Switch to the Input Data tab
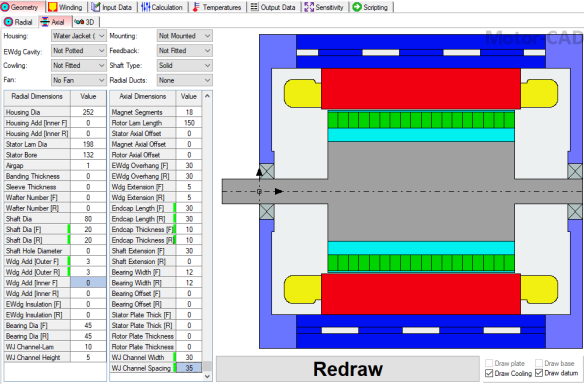584x384 pixels. pos(112,7)
